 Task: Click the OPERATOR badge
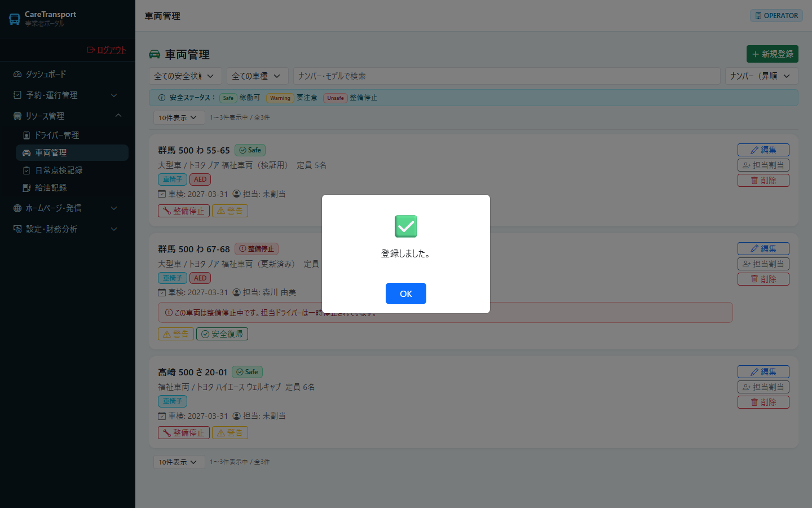click(x=776, y=16)
